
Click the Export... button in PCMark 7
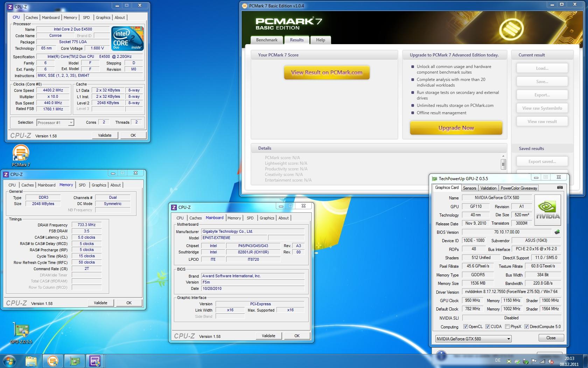tap(542, 95)
